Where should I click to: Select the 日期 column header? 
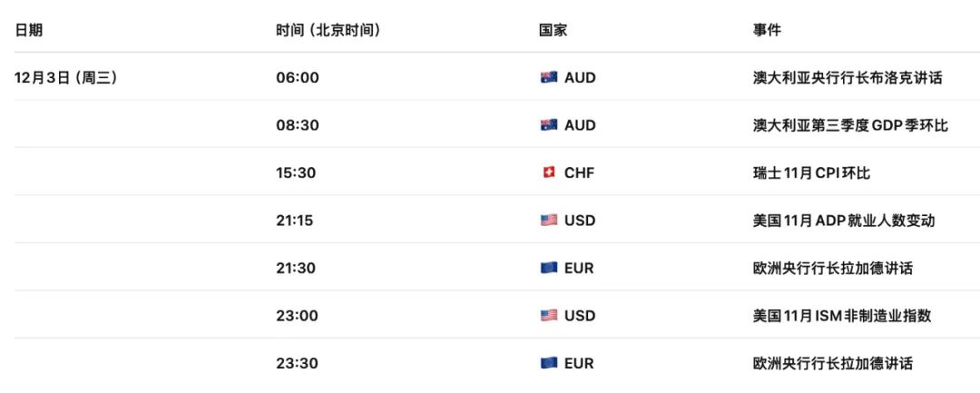coord(28,30)
